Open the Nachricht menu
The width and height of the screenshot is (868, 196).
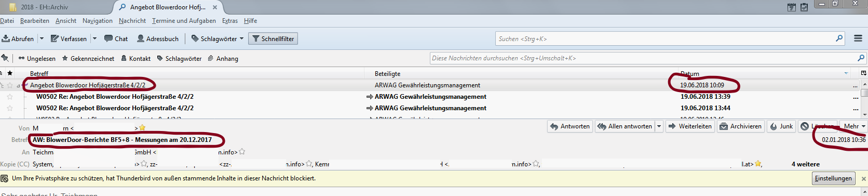132,21
